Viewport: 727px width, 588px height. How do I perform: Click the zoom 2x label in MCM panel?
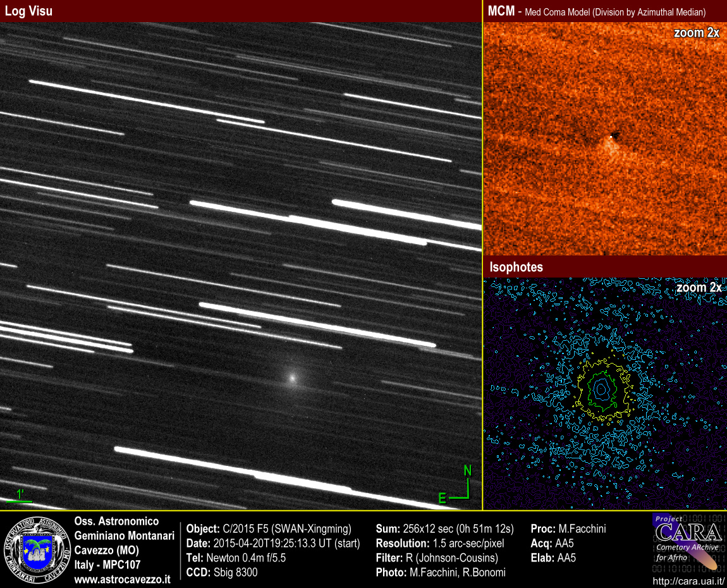697,34
